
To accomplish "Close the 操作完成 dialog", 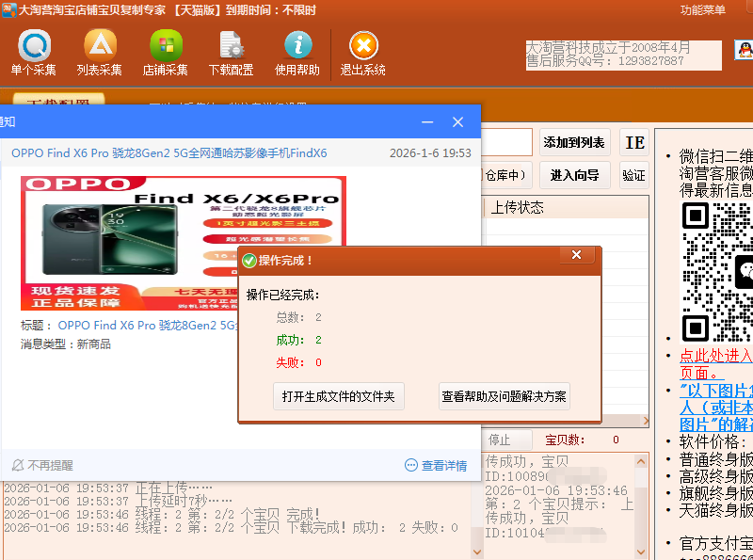I will [x=576, y=256].
